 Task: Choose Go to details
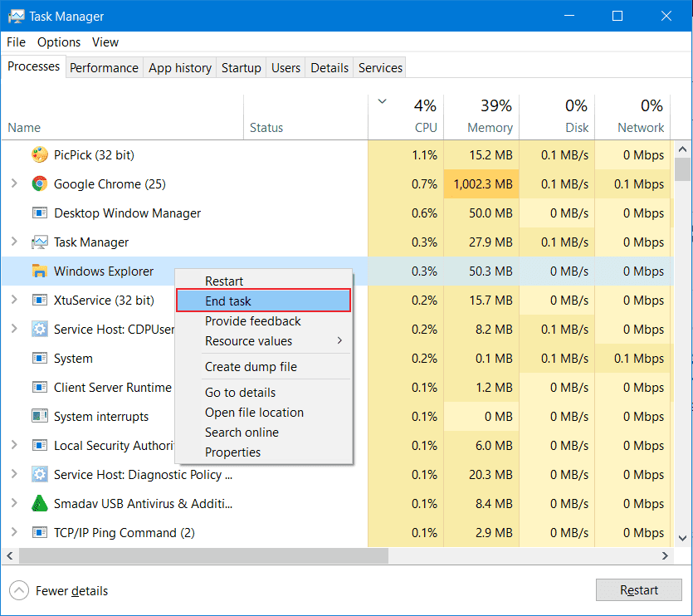click(263, 392)
